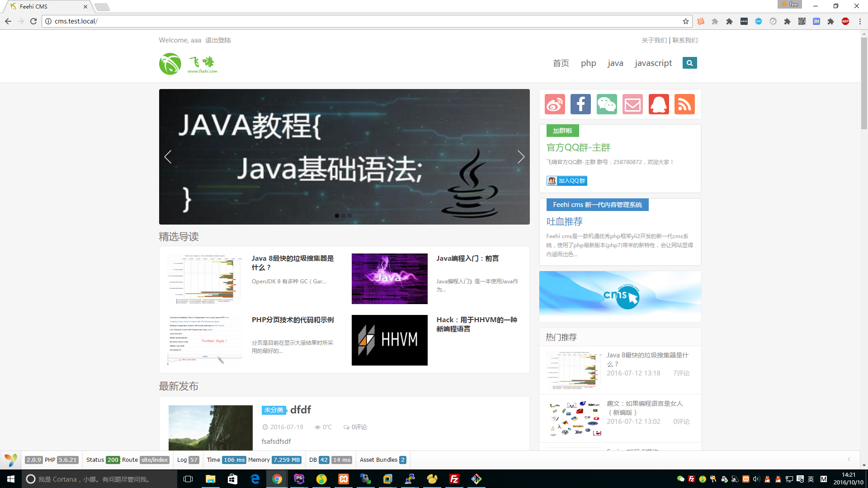Click the email envelope icon
The height and width of the screenshot is (488, 868).
pyautogui.click(x=632, y=104)
